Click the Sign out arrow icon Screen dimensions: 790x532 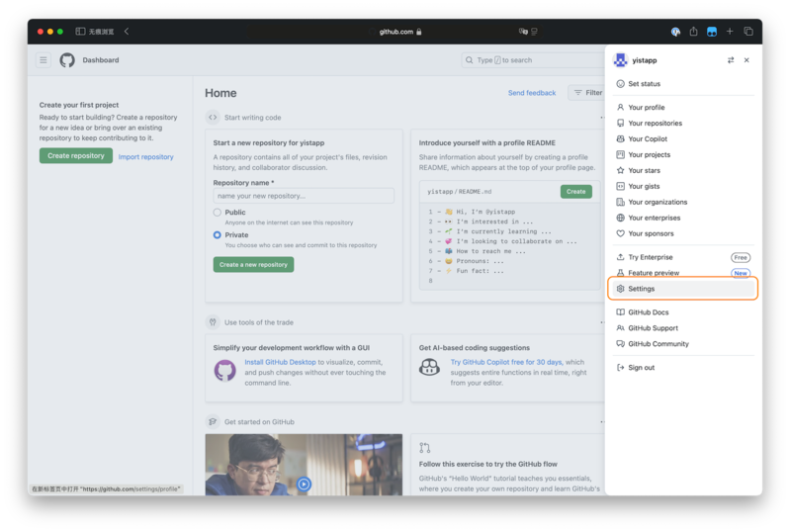click(x=620, y=367)
